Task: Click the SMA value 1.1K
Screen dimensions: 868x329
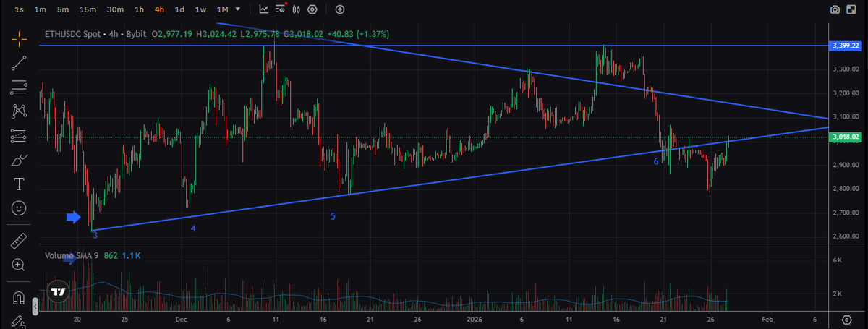Action: [131, 256]
